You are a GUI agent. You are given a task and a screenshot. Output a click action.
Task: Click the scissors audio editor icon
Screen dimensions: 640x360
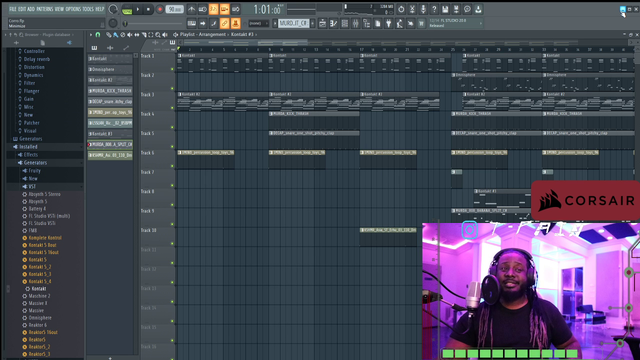click(x=412, y=9)
